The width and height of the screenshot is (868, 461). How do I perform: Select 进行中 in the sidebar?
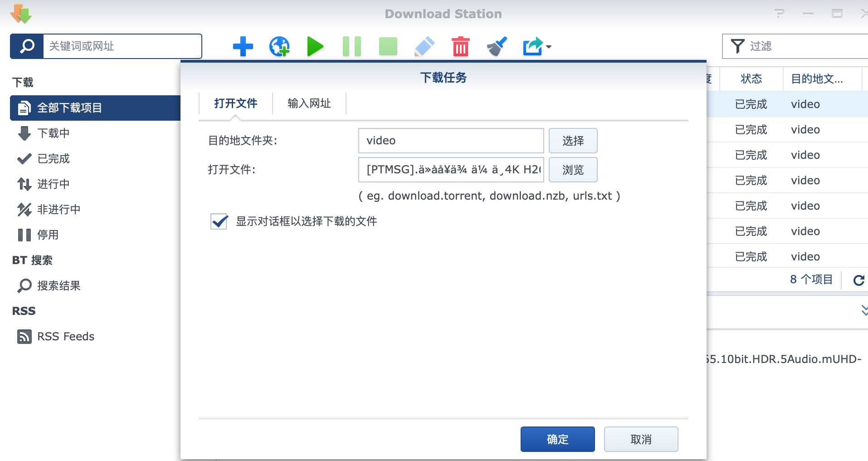(x=95, y=184)
